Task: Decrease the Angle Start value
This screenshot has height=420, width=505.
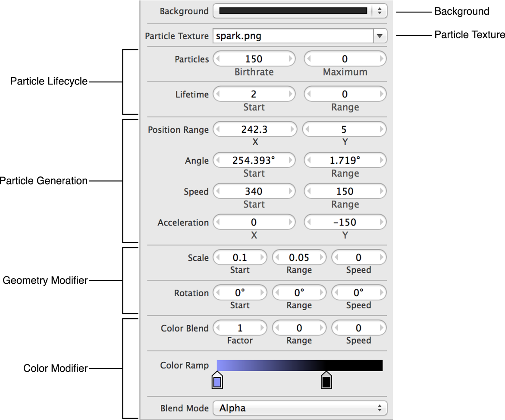Action: tap(217, 160)
